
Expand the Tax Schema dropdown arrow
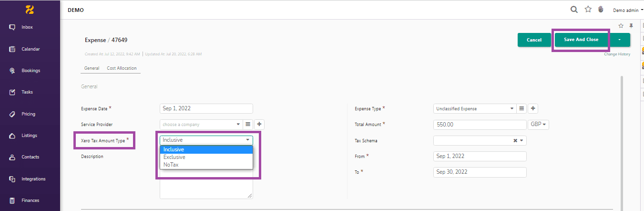click(522, 141)
